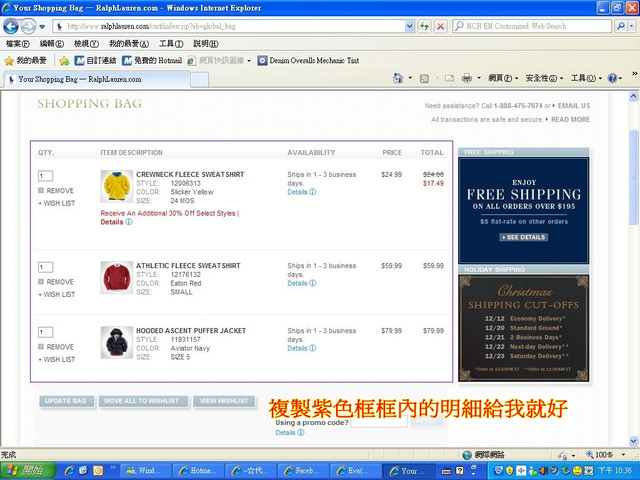640x480 pixels.
Task: Expand the address bar history dropdown
Action: (x=410, y=27)
